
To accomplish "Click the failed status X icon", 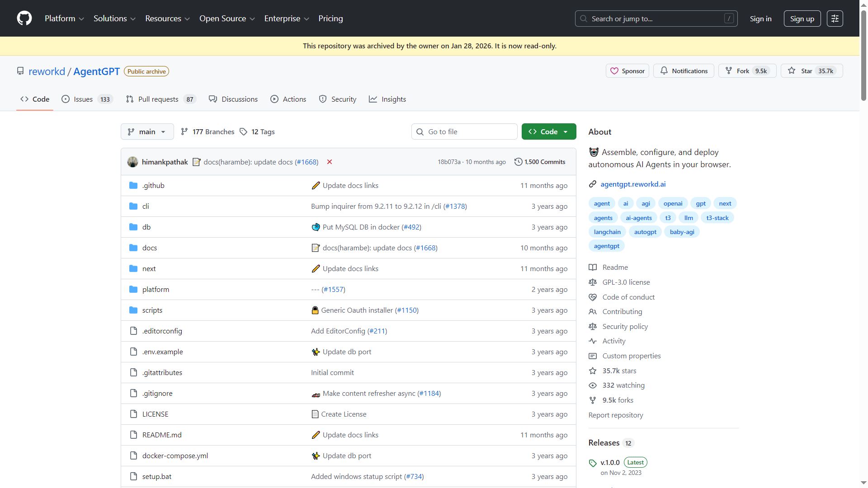I will tap(330, 162).
